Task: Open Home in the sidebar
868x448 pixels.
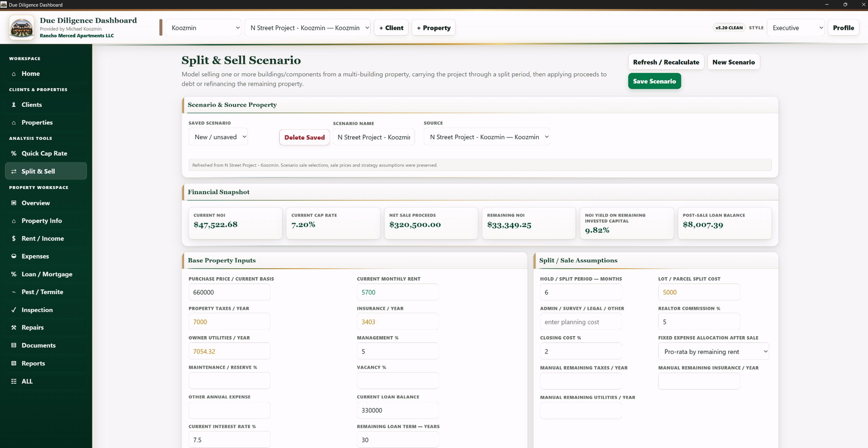Action: pos(46,74)
